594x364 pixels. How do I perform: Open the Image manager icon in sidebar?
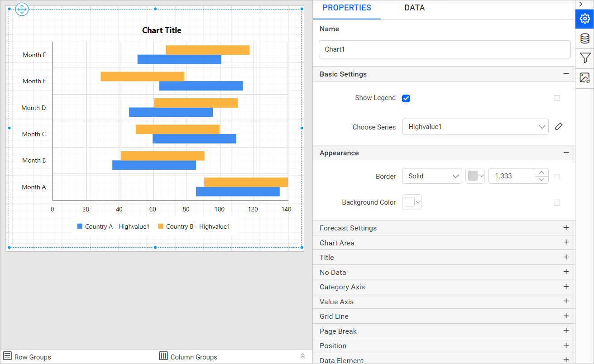(x=584, y=78)
